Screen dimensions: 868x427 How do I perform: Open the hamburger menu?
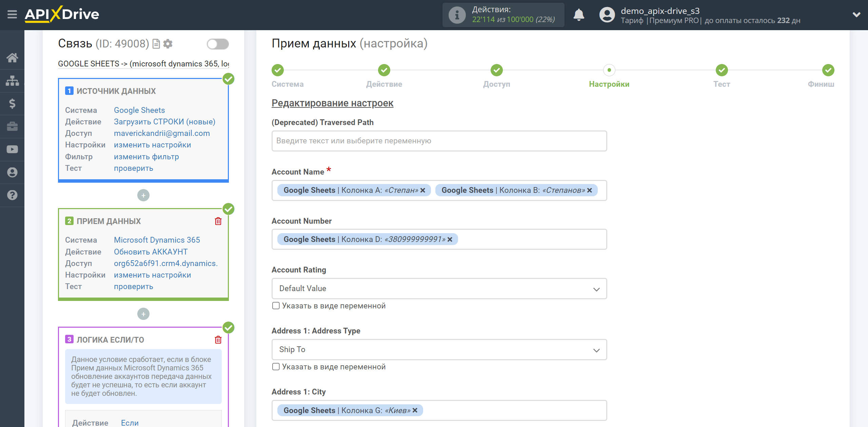pos(12,14)
